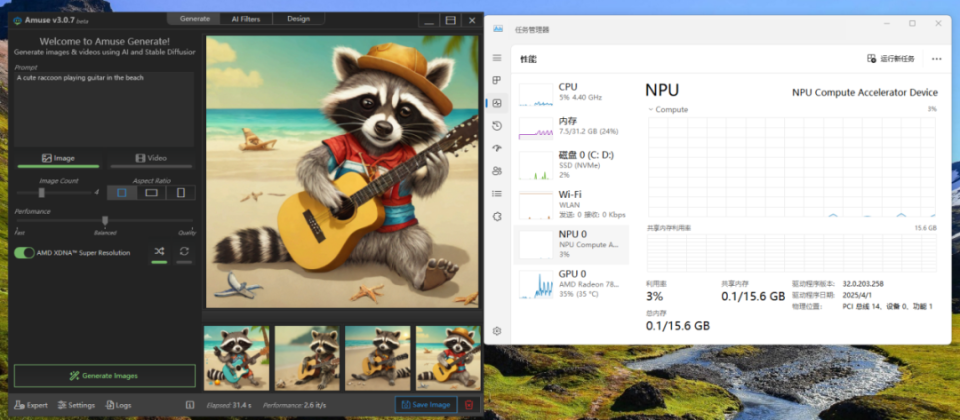
Task: Click the Image Count slider handle
Action: coord(42,193)
